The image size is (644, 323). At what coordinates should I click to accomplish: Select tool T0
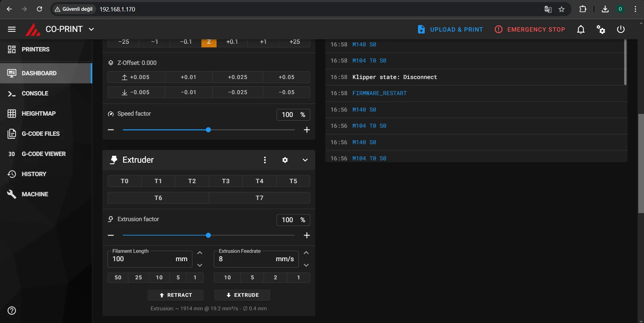[125, 181]
